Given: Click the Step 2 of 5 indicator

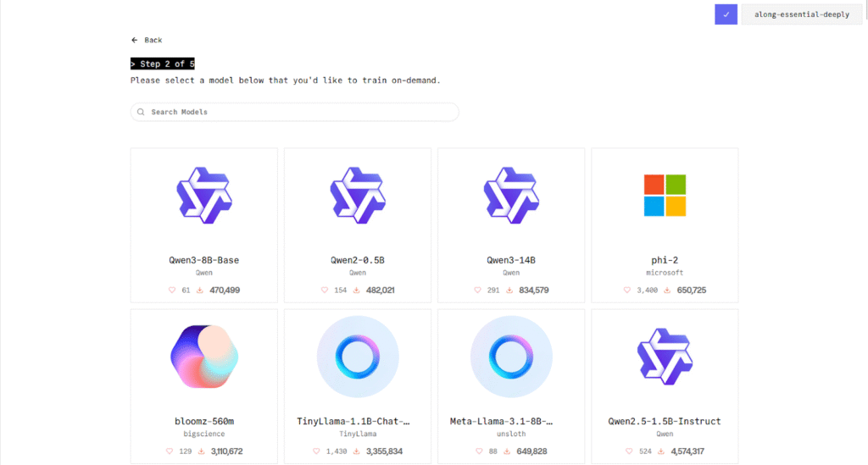Looking at the screenshot, I should pyautogui.click(x=162, y=64).
